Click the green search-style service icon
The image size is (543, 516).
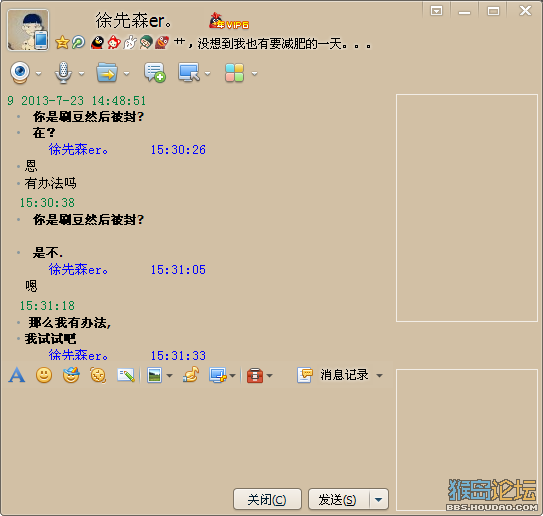[x=78, y=43]
